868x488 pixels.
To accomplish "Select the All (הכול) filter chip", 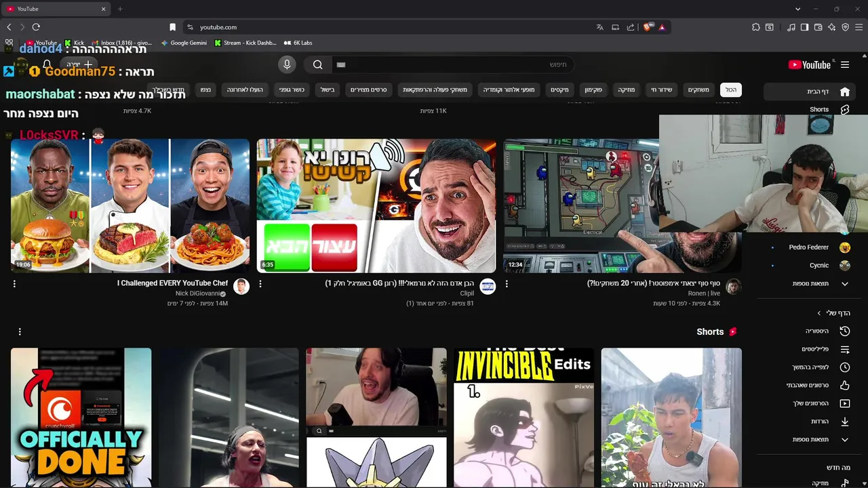I will pyautogui.click(x=730, y=89).
